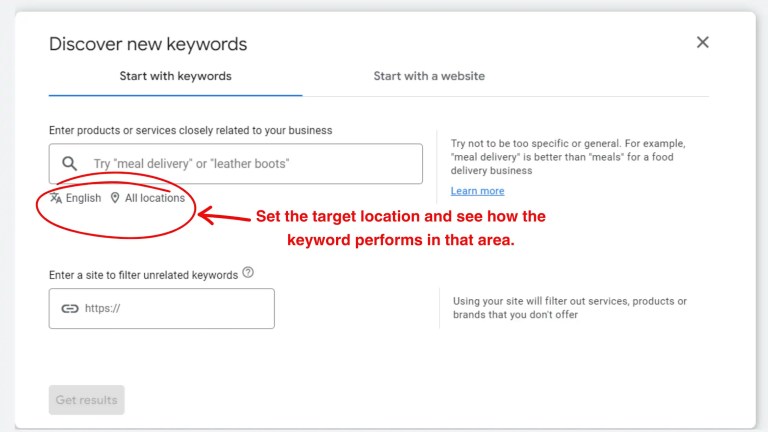The height and width of the screenshot is (432, 768).
Task: Click the 'Using your site will filter' note
Action: 569,308
